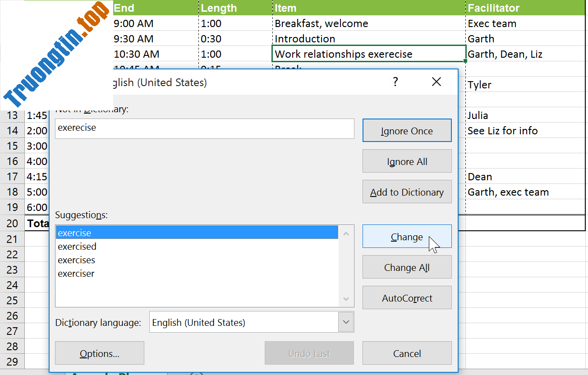This screenshot has width=588, height=375.
Task: Select suggestion 'exerciser'
Action: [x=197, y=273]
